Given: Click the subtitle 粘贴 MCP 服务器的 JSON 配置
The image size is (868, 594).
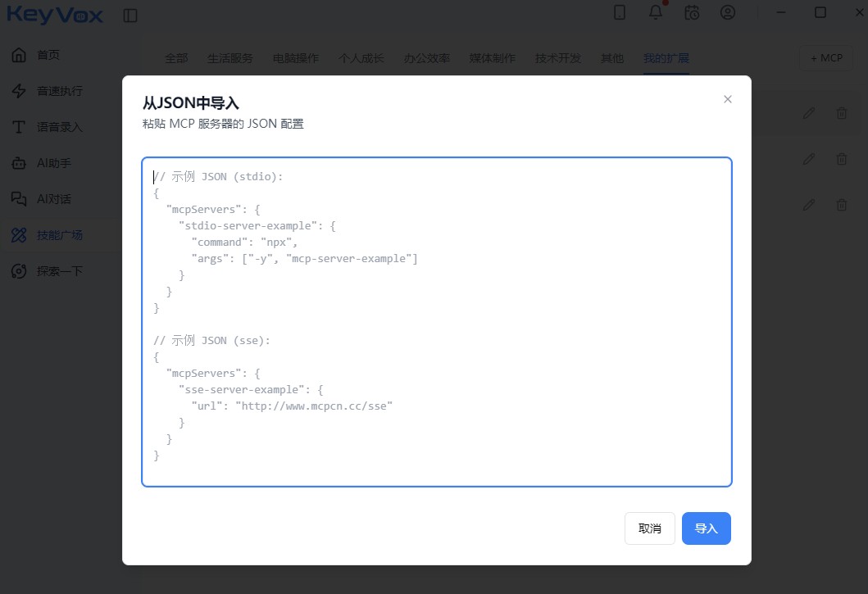Looking at the screenshot, I should coord(223,124).
